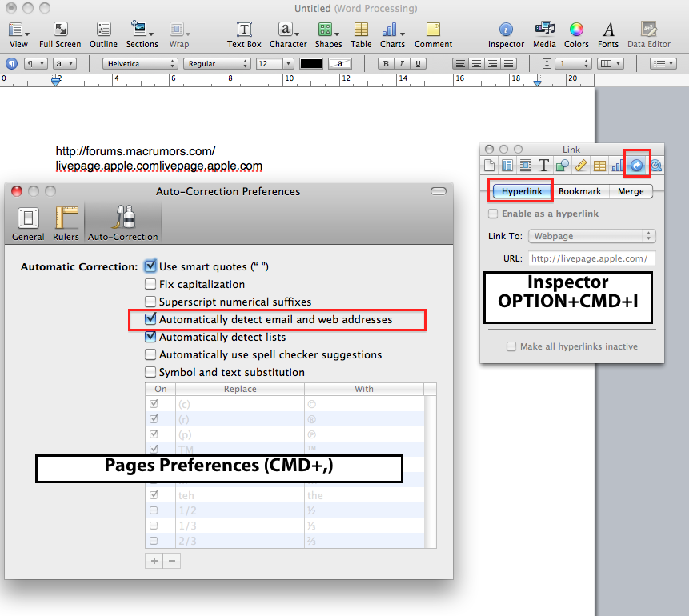Open the Outline view
This screenshot has width=689, height=616.
coord(104,34)
